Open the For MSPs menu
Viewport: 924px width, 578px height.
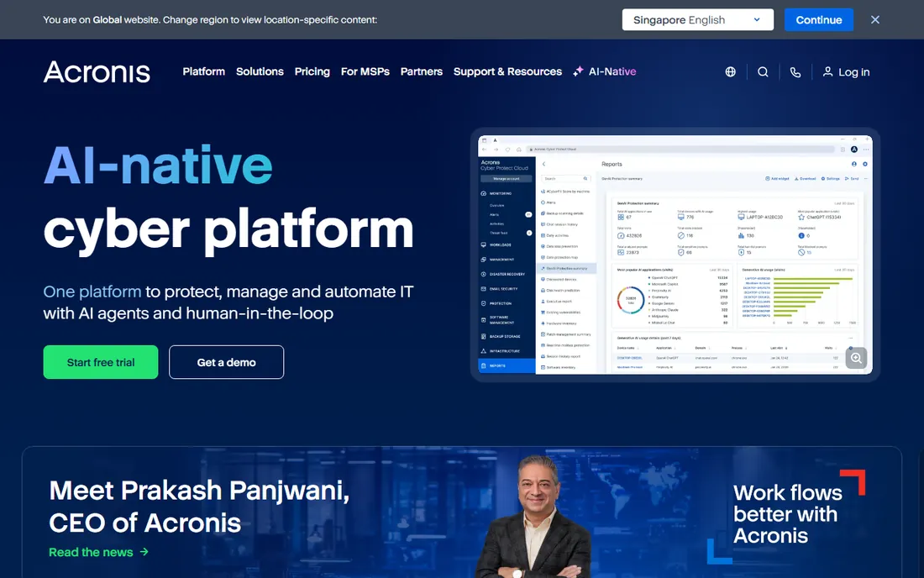(365, 71)
